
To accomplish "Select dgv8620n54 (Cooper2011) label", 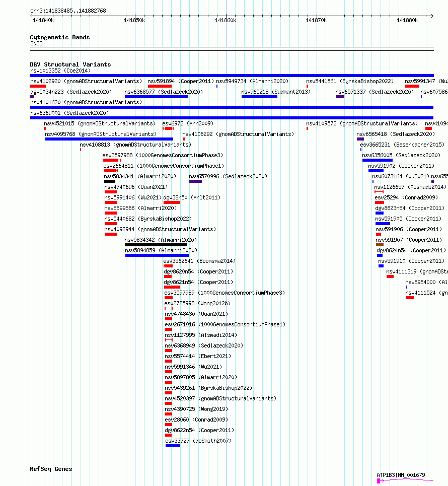I will 198,271.
